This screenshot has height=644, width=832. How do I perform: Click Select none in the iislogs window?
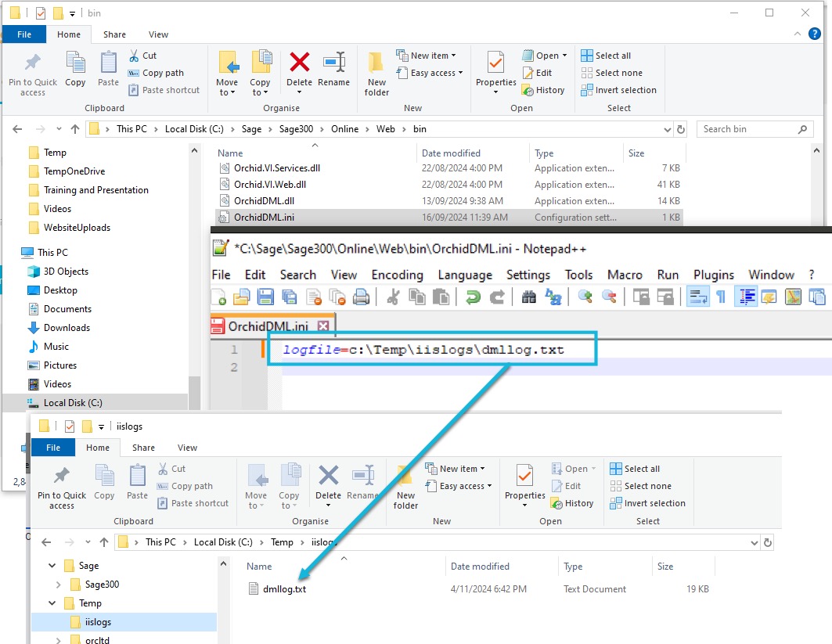coord(641,486)
